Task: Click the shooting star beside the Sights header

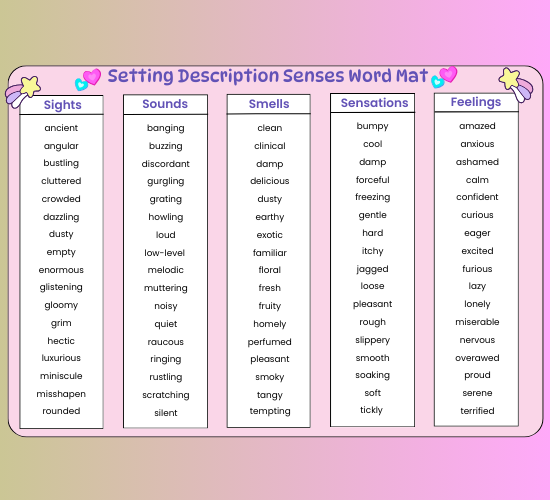Action: click(22, 92)
